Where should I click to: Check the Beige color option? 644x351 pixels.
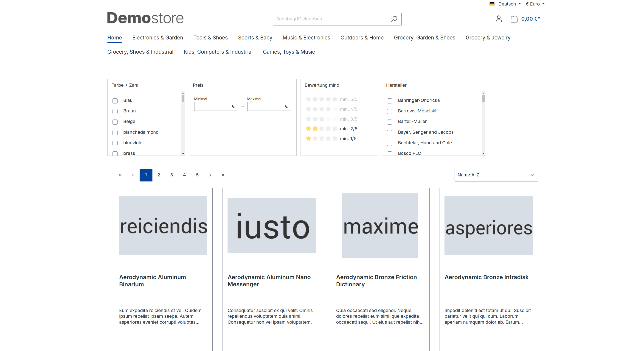tap(115, 122)
